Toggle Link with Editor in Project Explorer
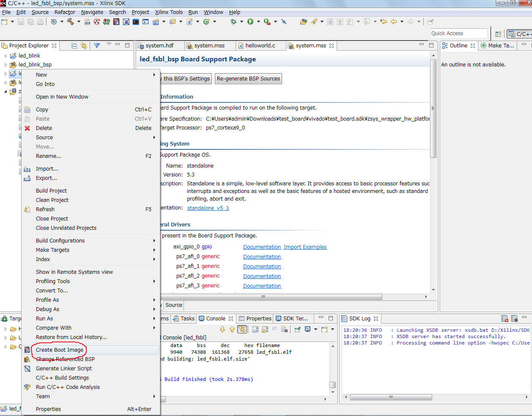Image resolution: width=532 pixels, height=416 pixels. point(84,46)
